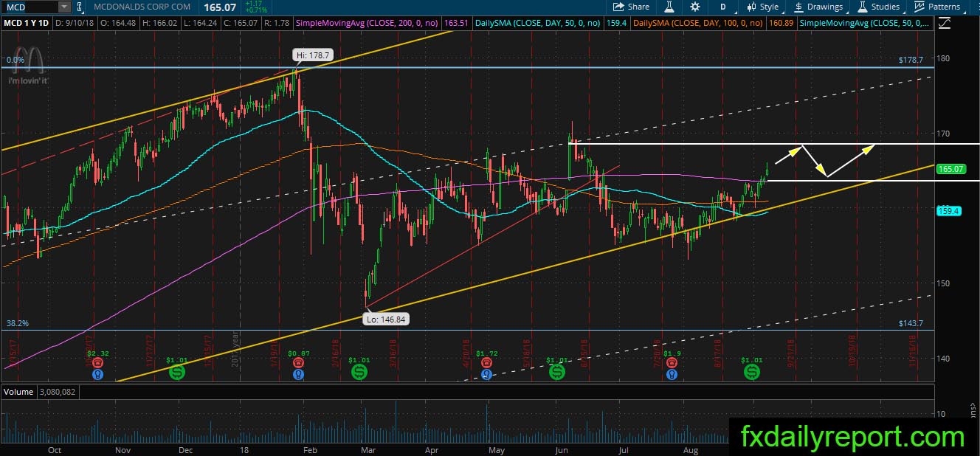Open the Studies menu
Viewport: 980px width, 456px height.
(880, 7)
